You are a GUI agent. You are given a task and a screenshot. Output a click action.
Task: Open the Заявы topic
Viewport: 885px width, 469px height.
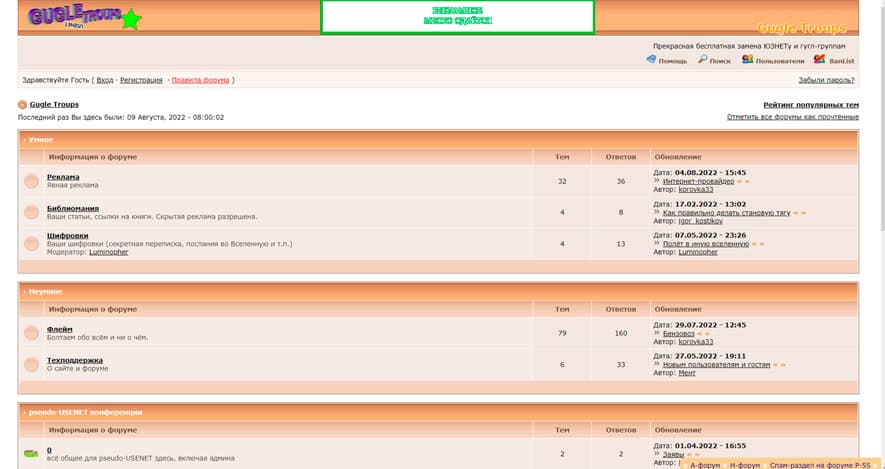[x=673, y=454]
